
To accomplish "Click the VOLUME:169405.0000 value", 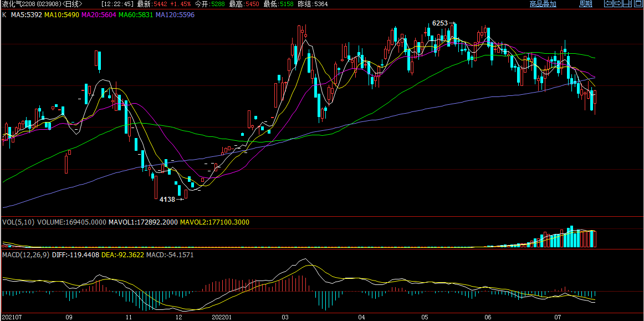I will tap(72, 222).
